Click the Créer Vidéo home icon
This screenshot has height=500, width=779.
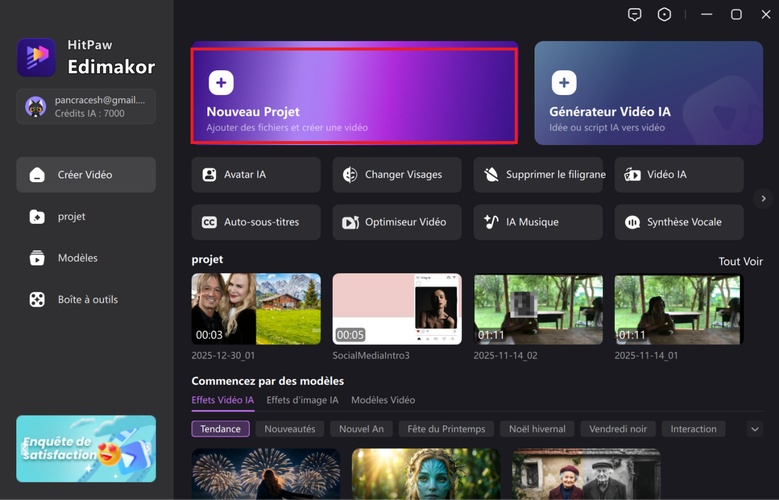[x=37, y=175]
